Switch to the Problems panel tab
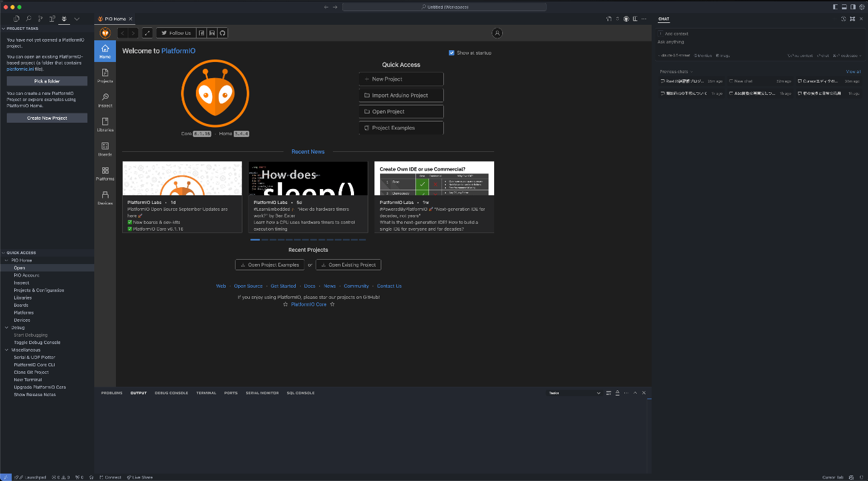Screen dimensions: 868x481 click(112, 393)
